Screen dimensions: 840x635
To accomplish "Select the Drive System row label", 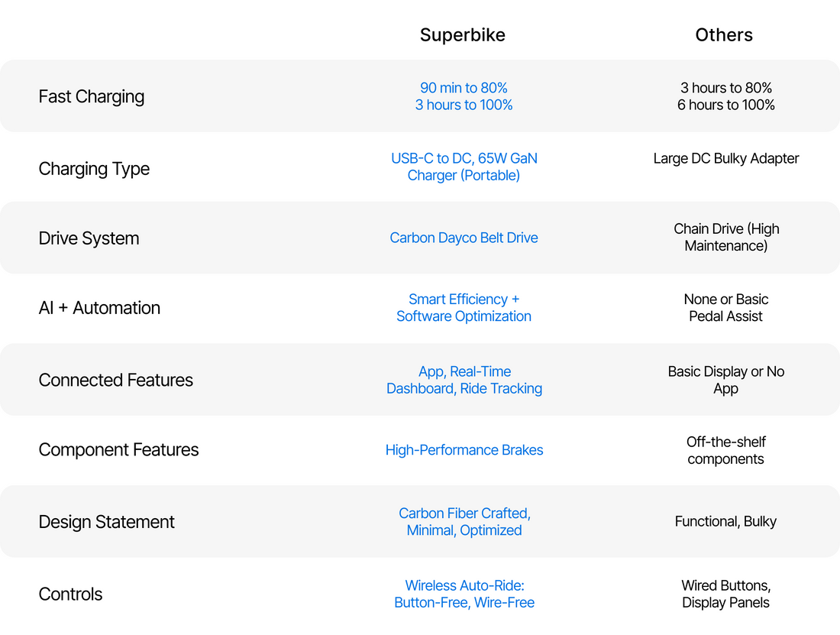I will [89, 238].
